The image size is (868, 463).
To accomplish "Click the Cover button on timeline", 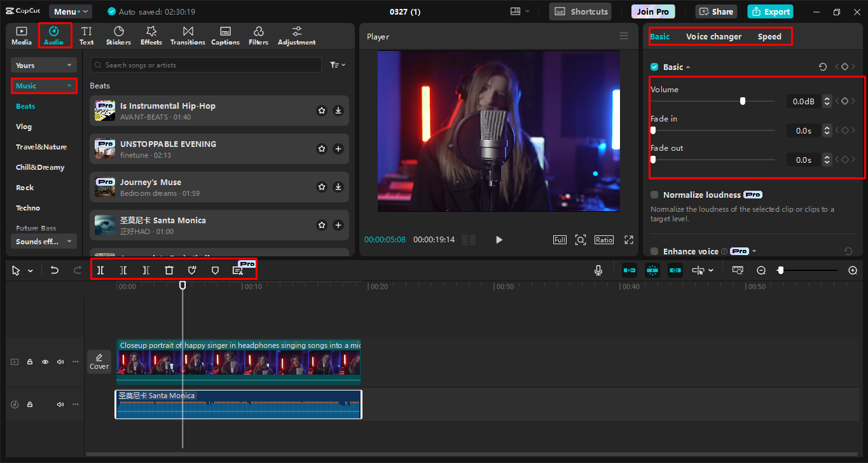I will pos(99,362).
